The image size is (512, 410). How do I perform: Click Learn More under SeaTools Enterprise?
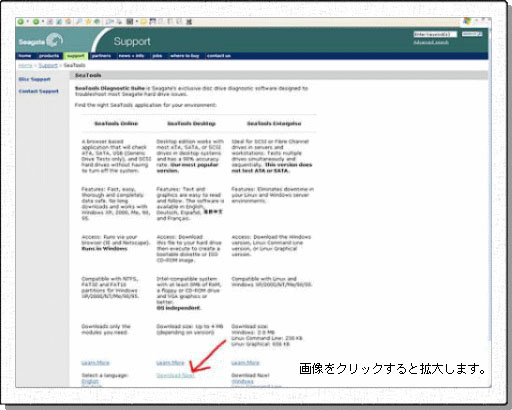click(245, 363)
